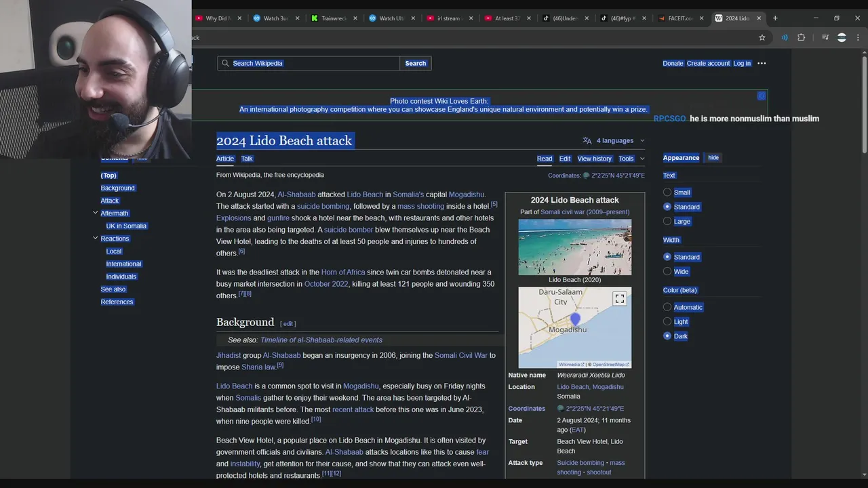Image resolution: width=868 pixels, height=488 pixels.
Task: Jump to 'See also' in contents
Action: point(113,289)
